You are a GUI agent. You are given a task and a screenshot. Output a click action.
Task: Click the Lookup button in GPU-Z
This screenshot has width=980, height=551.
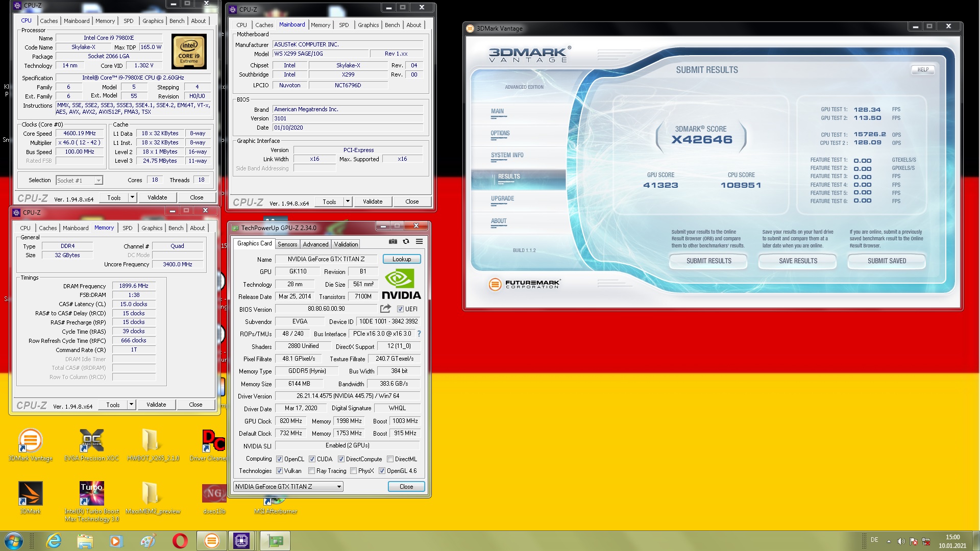402,259
